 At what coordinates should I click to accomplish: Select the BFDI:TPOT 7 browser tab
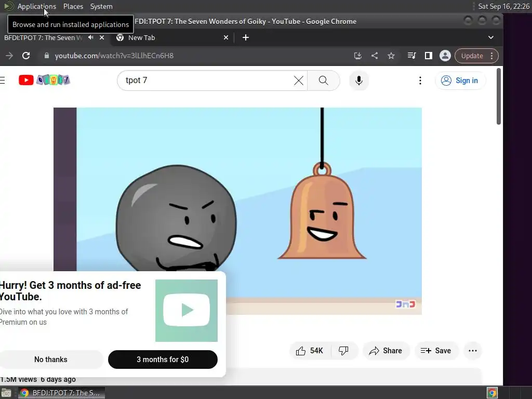pos(43,37)
